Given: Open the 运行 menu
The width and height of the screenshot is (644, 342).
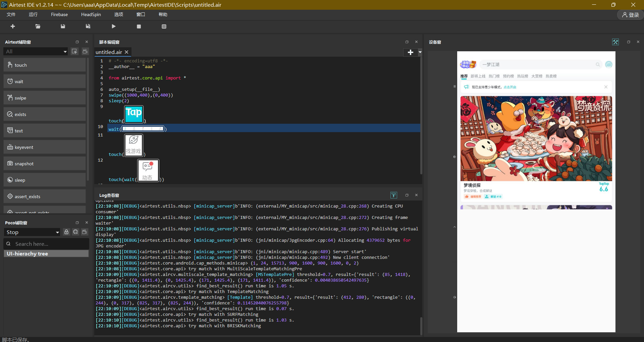Looking at the screenshot, I should point(33,14).
